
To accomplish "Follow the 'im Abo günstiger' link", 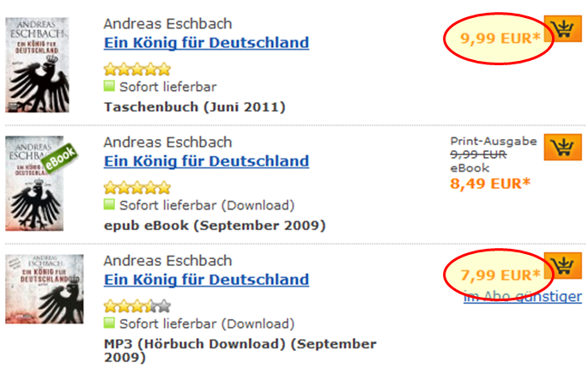I will click(522, 297).
